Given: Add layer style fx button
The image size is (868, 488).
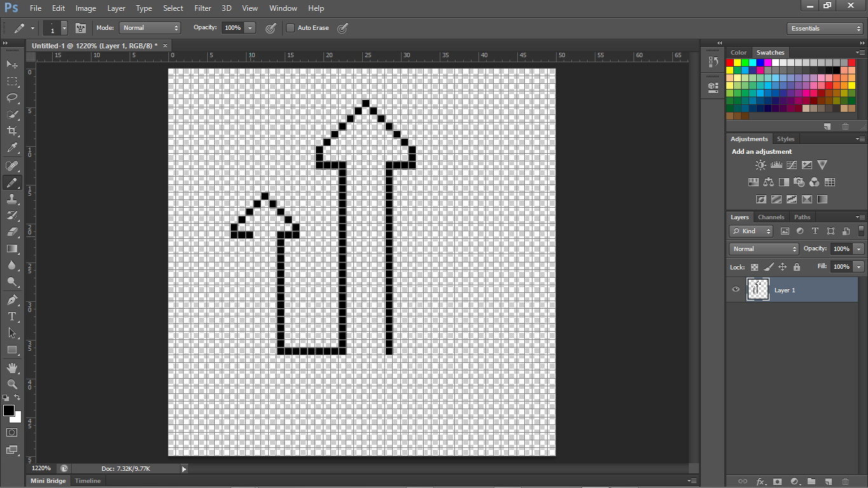Looking at the screenshot, I should coord(760,482).
